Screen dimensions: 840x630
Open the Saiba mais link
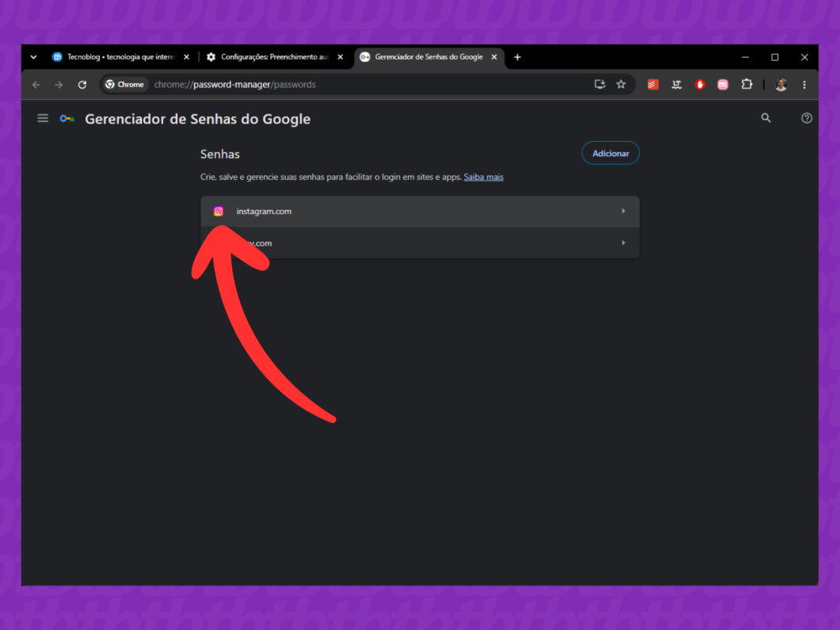pyautogui.click(x=483, y=177)
